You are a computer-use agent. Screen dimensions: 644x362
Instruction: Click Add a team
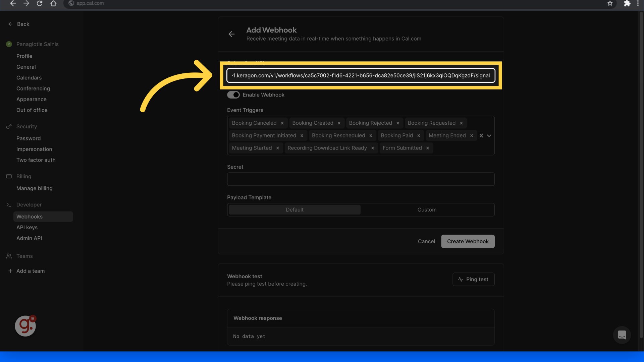[26, 271]
